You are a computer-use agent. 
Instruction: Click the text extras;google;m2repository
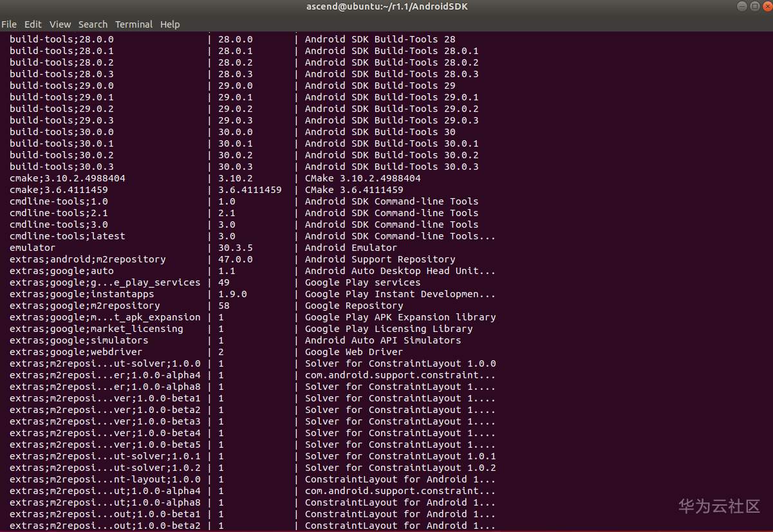[84, 306]
